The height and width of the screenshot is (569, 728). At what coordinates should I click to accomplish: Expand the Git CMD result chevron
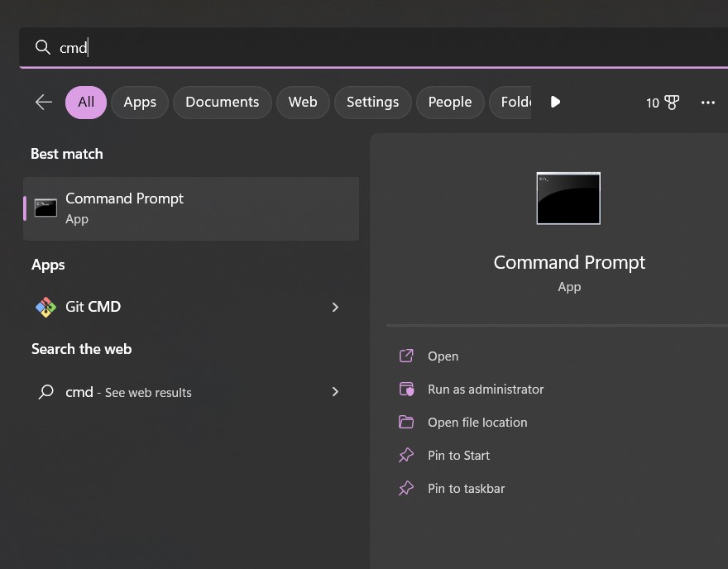click(x=335, y=307)
